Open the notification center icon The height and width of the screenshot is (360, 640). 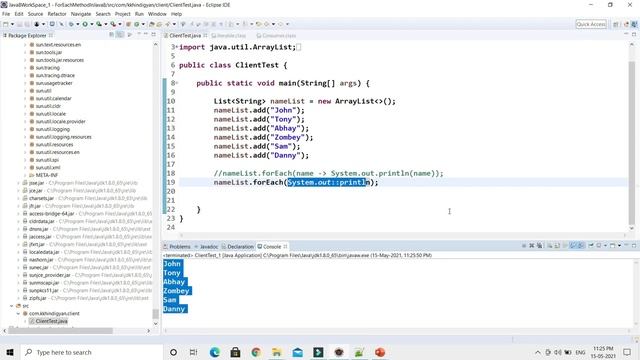click(x=627, y=352)
